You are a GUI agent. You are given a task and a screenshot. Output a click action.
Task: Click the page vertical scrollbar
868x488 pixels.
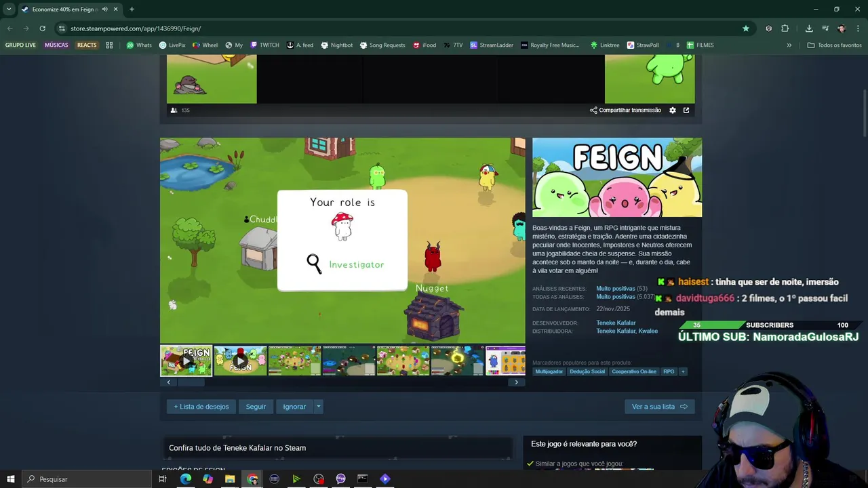[x=864, y=112]
